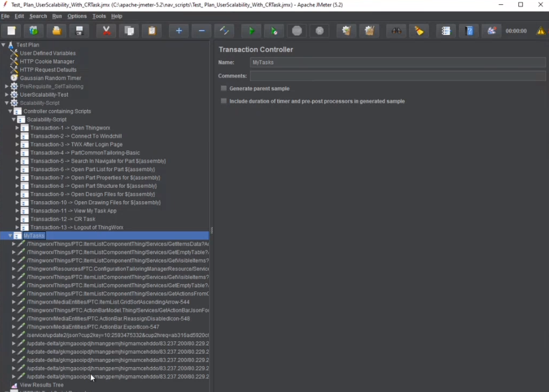Start the test with green play icon
549x392 pixels.
point(251,31)
